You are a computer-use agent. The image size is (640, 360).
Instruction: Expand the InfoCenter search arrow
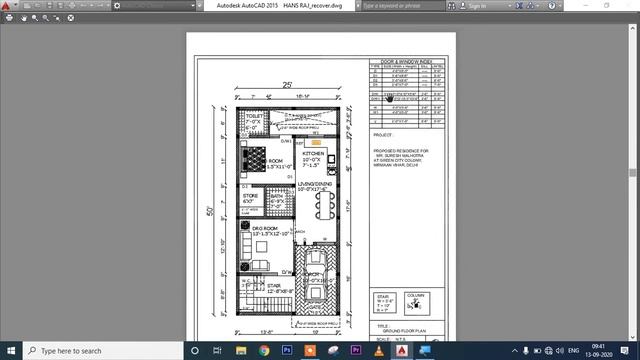(x=358, y=6)
